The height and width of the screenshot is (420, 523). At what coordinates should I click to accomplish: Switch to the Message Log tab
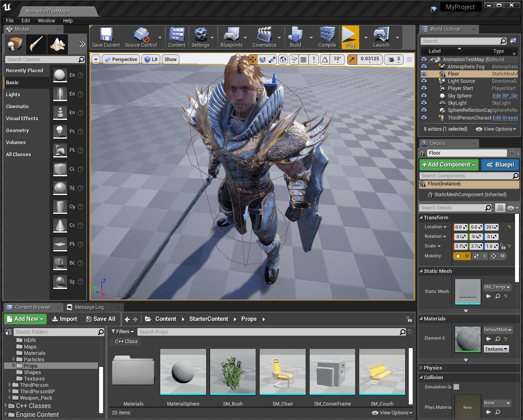pyautogui.click(x=89, y=307)
